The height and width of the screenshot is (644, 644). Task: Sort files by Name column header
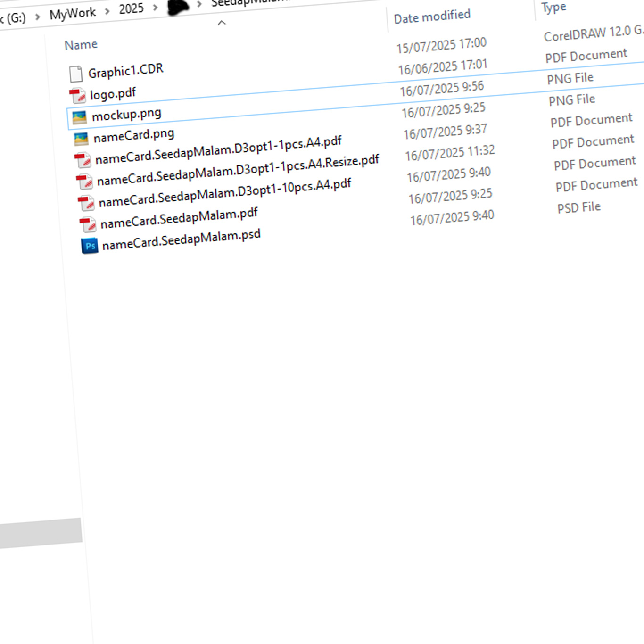pyautogui.click(x=81, y=45)
